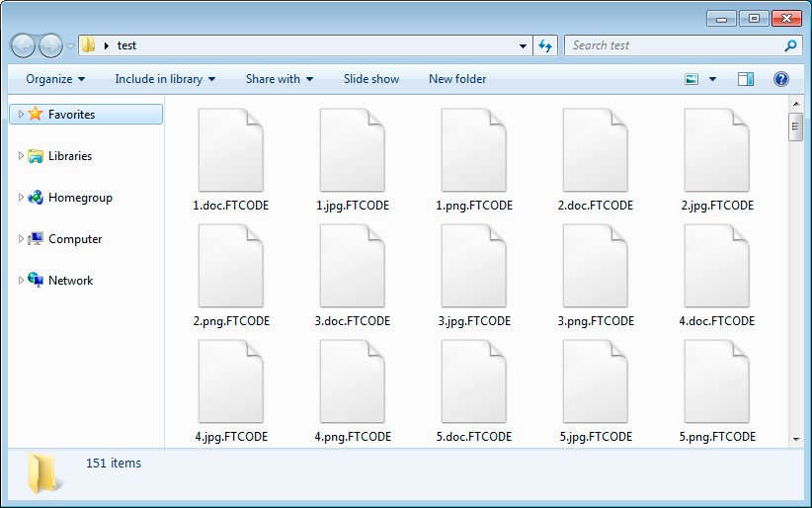Select Libraries in navigation pane
The width and height of the screenshot is (812, 508).
click(70, 155)
